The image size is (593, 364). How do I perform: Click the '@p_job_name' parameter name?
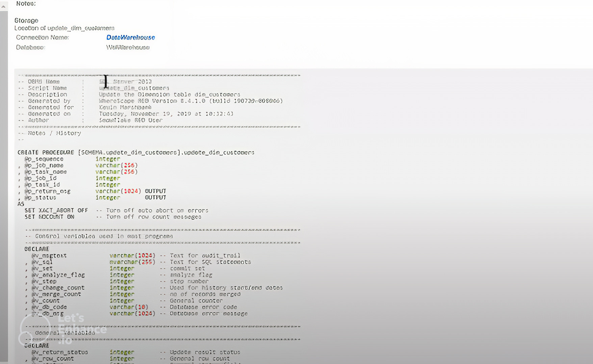pos(44,165)
